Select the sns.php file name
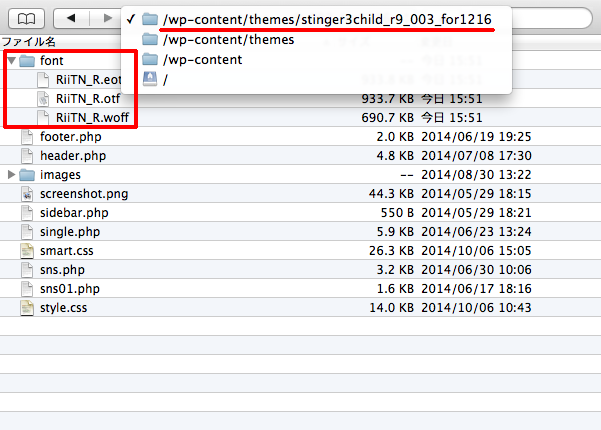This screenshot has height=430, width=601. [62, 270]
